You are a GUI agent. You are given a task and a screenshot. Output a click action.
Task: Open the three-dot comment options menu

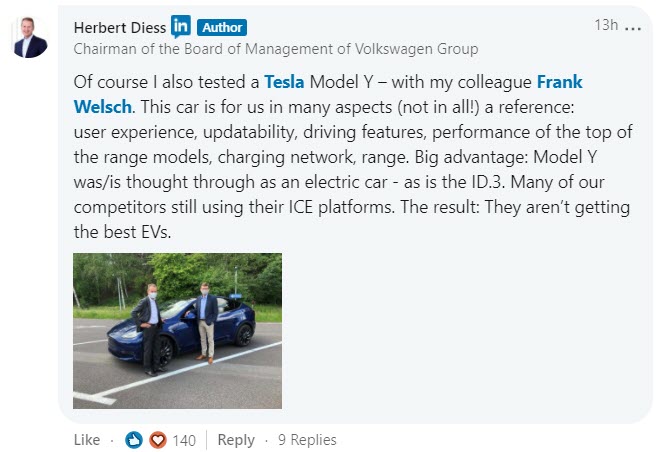click(x=633, y=28)
